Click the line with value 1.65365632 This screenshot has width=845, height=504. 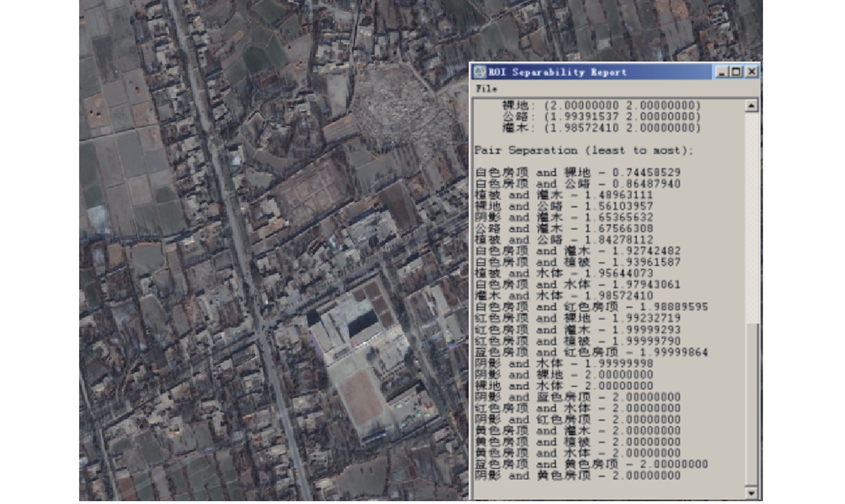coord(564,217)
